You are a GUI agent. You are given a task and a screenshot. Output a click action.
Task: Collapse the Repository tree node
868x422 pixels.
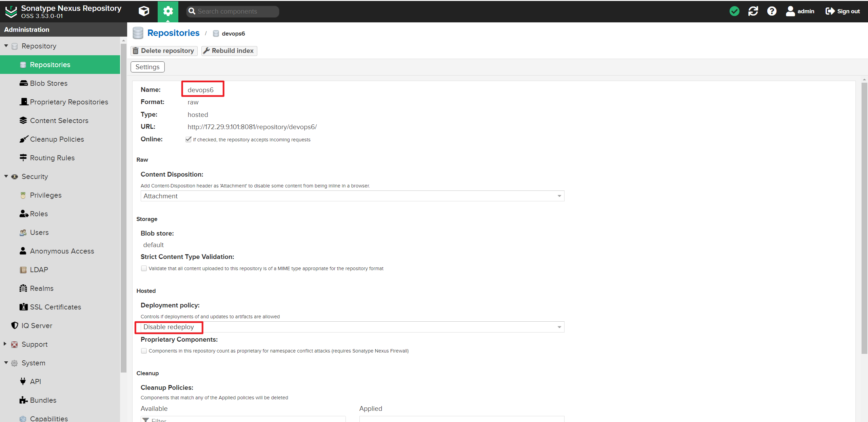pos(6,46)
